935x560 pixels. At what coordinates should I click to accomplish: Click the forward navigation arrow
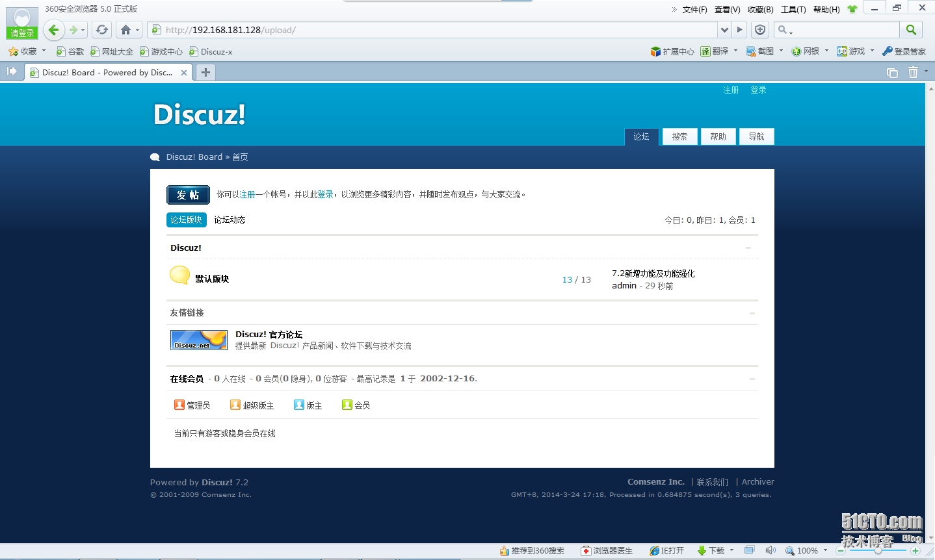(73, 30)
